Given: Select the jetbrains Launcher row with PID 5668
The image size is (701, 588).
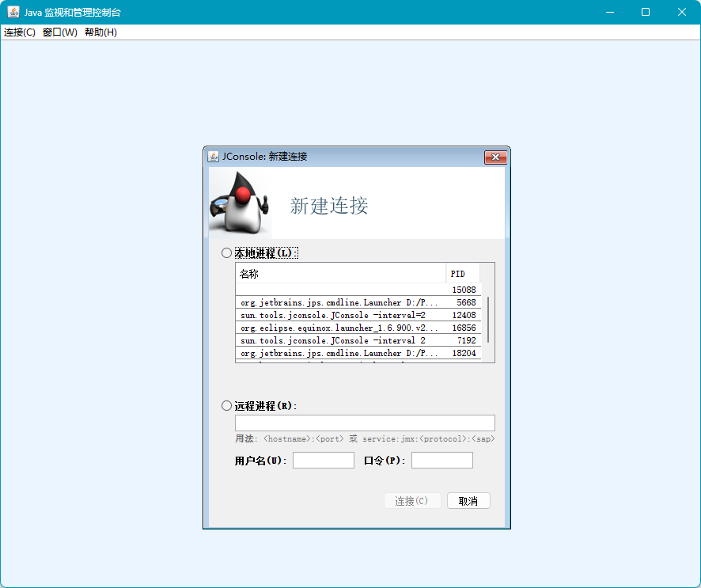Looking at the screenshot, I should (358, 302).
